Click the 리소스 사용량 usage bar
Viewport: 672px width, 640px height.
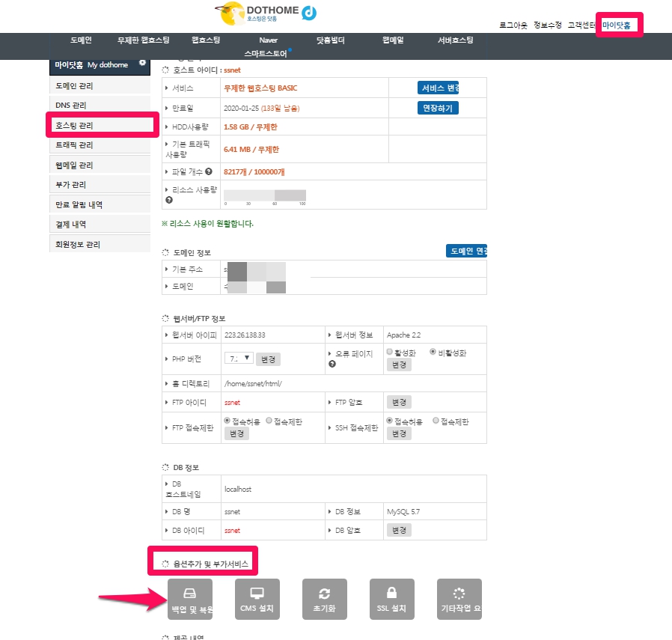click(265, 195)
